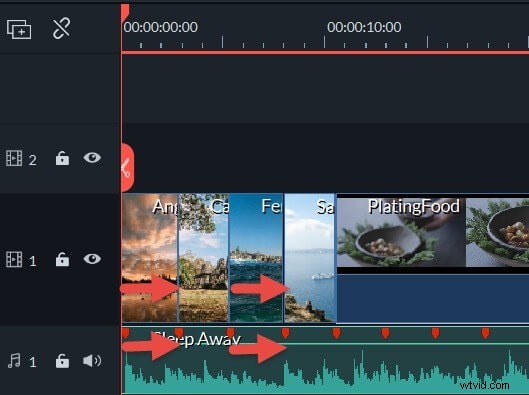Toggle lock on video track 1
The image size is (529, 395).
tap(62, 259)
